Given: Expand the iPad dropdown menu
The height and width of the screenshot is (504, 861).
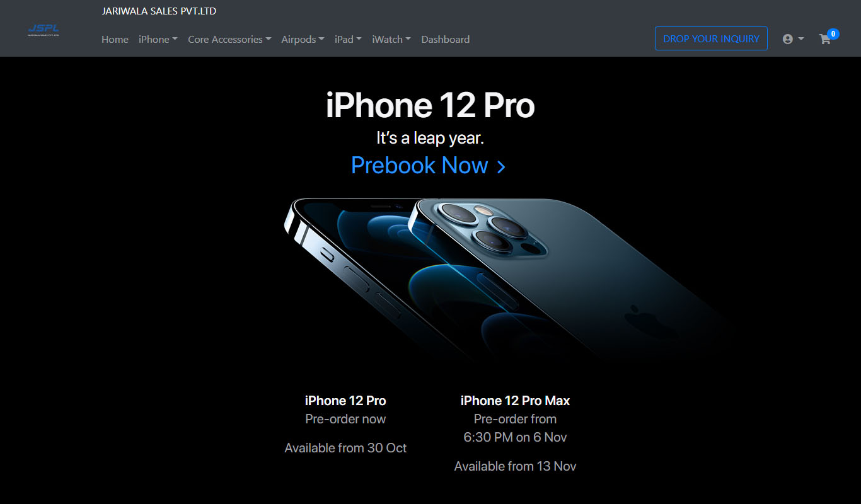Looking at the screenshot, I should (x=348, y=39).
